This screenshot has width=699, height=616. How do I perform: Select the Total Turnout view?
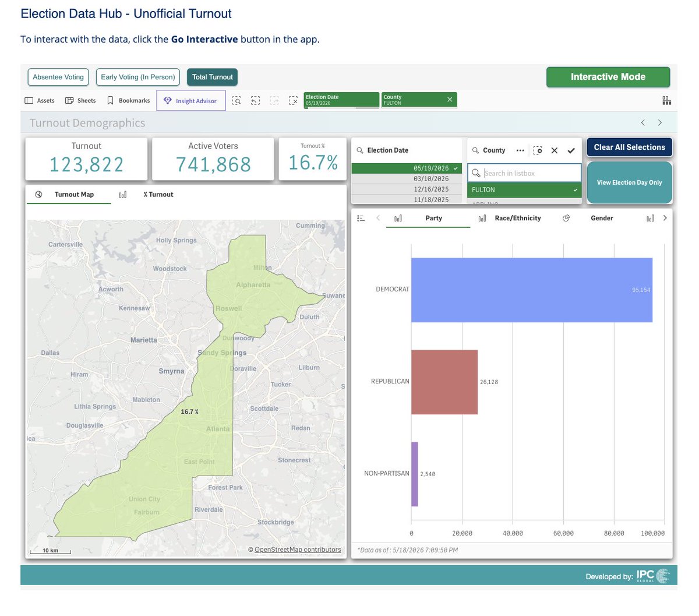[213, 77]
